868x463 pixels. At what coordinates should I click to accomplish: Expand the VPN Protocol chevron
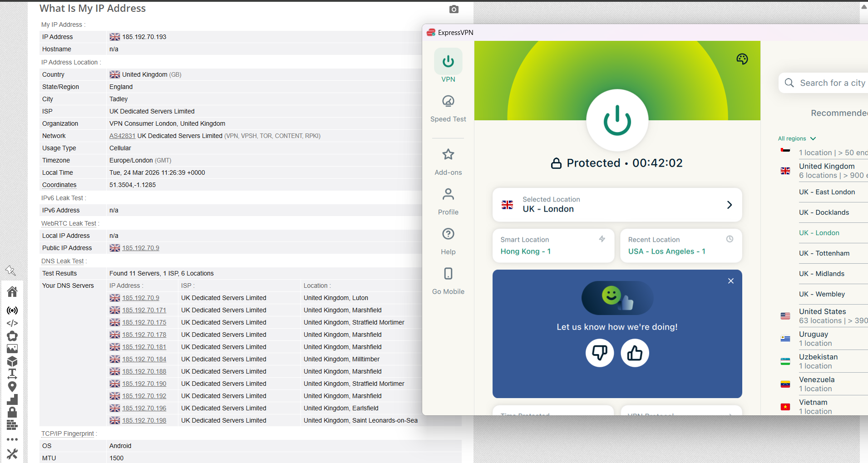pos(730,414)
